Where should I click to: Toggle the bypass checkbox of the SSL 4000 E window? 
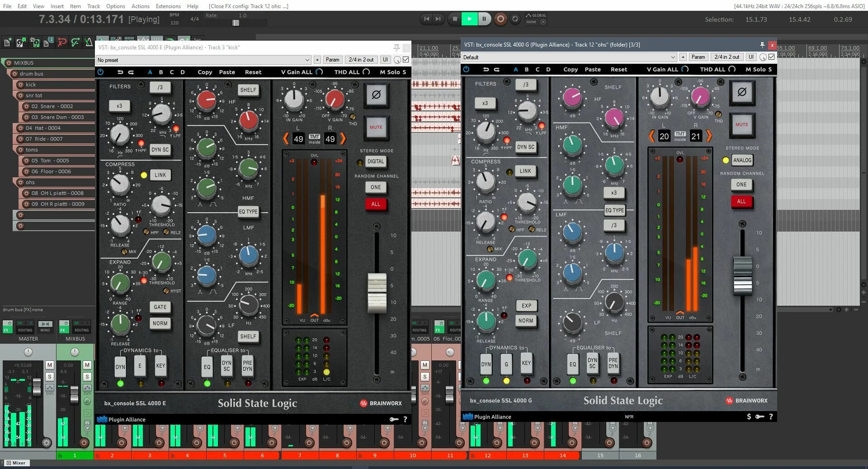406,60
